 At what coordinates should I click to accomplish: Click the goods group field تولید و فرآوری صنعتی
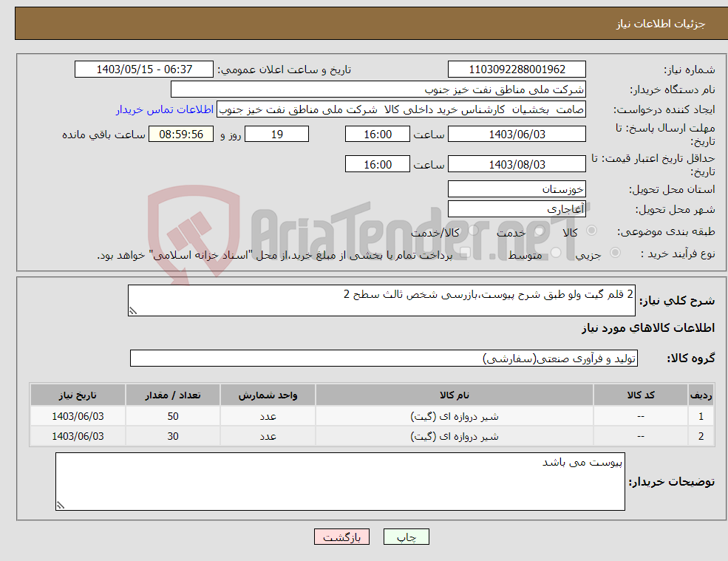point(384,358)
